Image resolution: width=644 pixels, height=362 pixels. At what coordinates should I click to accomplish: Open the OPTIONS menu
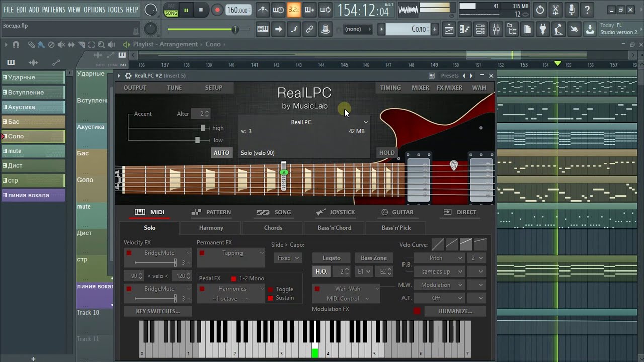pos(94,10)
